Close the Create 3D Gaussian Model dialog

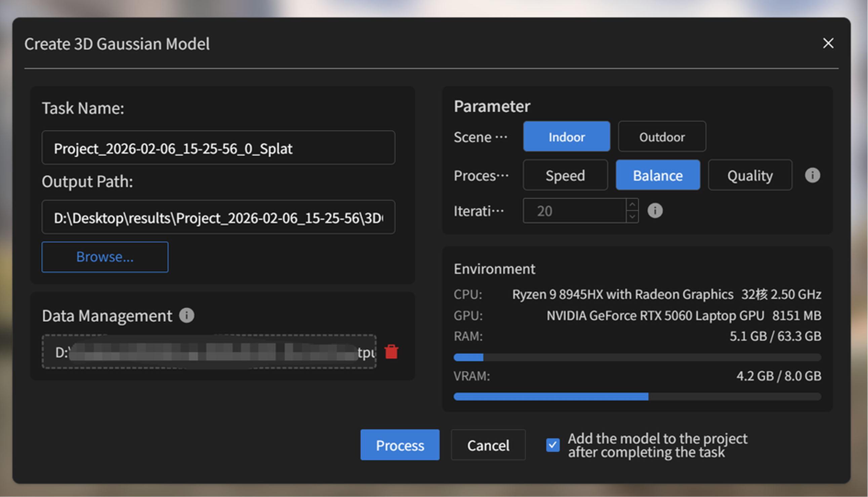point(828,43)
